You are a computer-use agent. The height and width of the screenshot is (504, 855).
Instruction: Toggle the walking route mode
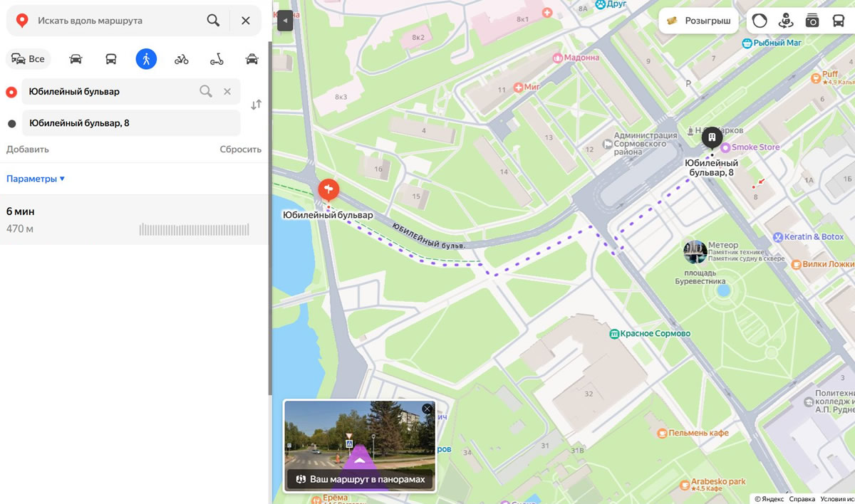(146, 59)
